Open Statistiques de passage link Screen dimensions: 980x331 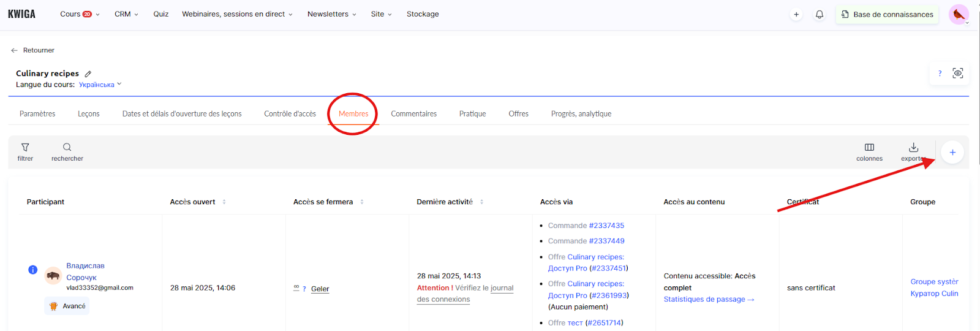(x=709, y=299)
